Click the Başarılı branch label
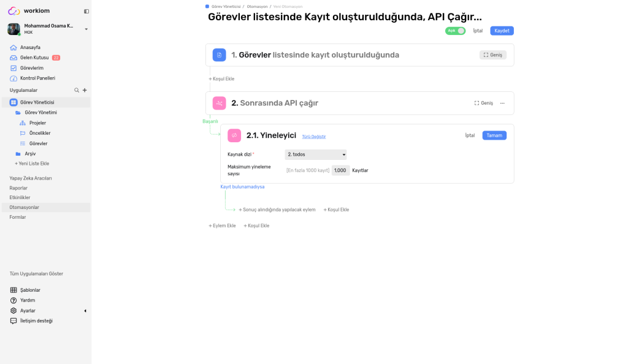The width and height of the screenshot is (628, 364). coord(210,121)
